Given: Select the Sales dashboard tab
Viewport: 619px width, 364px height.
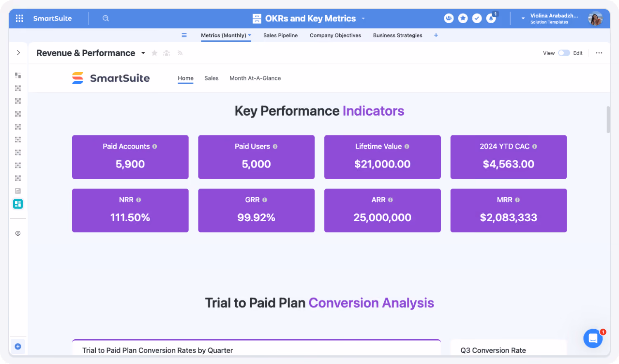Looking at the screenshot, I should (x=211, y=78).
